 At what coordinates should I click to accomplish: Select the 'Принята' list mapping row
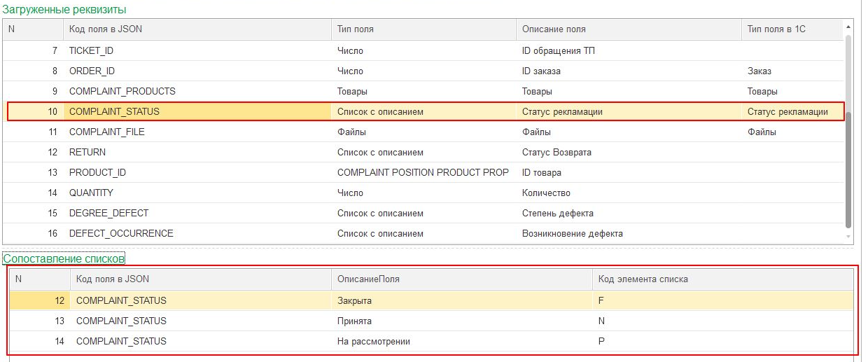tap(354, 321)
